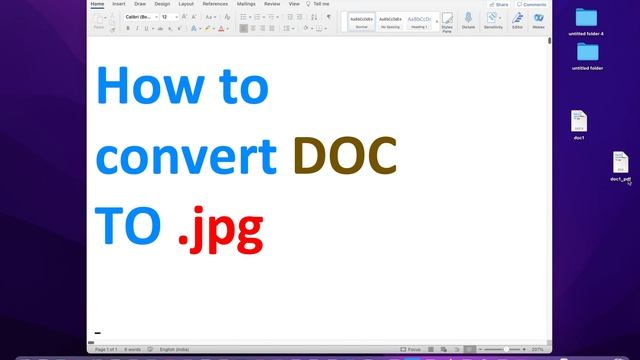
Task: Open the borders dropdown
Action: point(326,29)
